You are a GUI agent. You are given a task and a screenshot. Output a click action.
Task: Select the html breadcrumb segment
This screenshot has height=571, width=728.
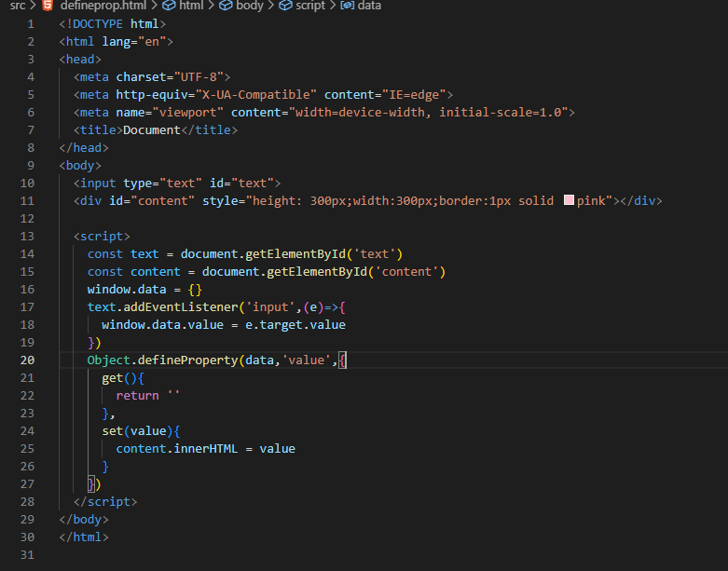191,6
